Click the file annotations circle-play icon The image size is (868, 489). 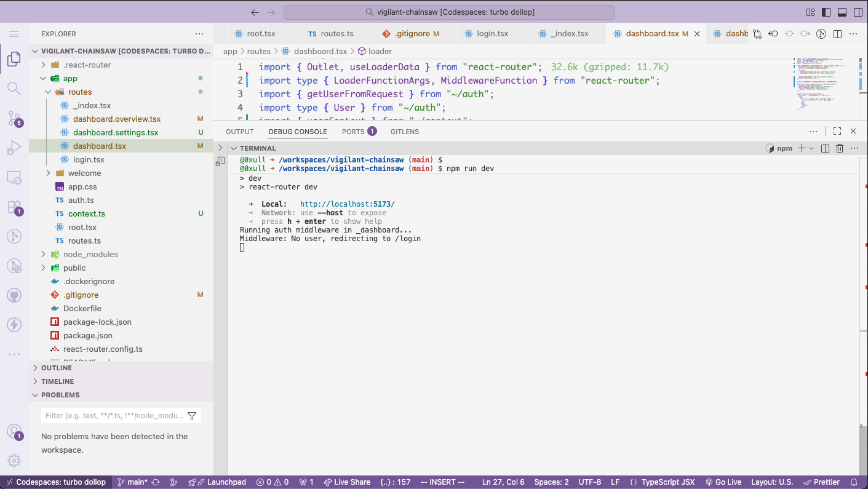coord(821,34)
